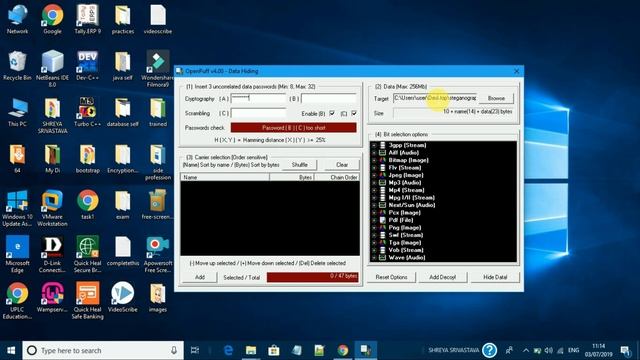Launch Apowersoft Free Screen Recorder
The image size is (640, 360).
158,254
